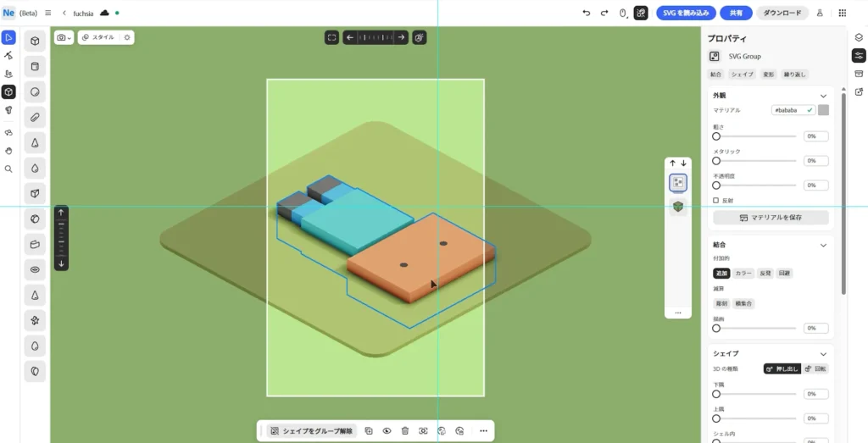Click the ダウンロード button
Viewport: 868px width, 443px height.
tap(782, 13)
